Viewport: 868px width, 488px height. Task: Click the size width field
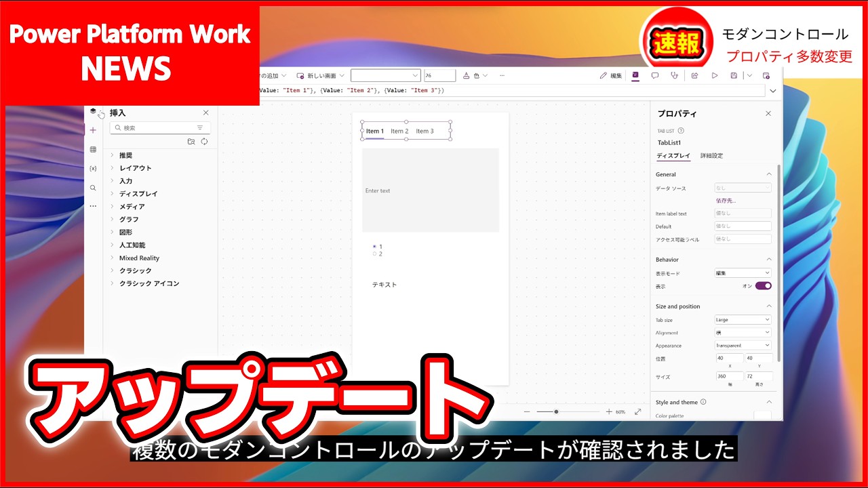click(729, 376)
